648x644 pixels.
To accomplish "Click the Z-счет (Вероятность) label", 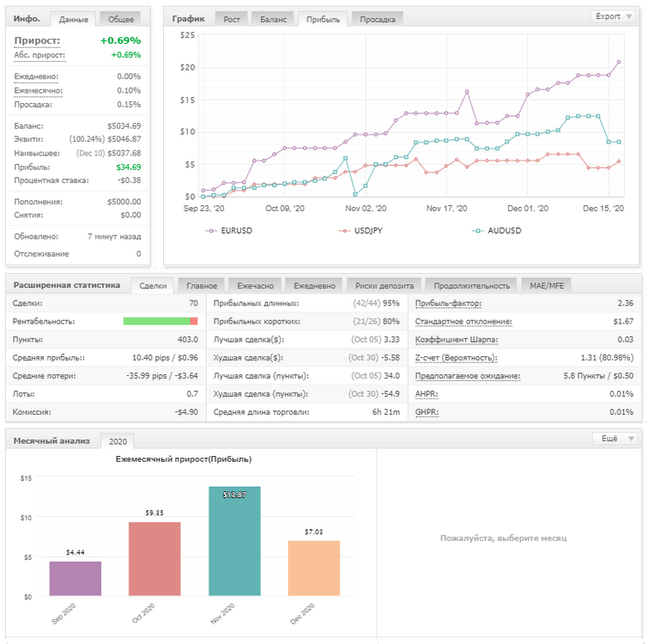I will click(456, 358).
